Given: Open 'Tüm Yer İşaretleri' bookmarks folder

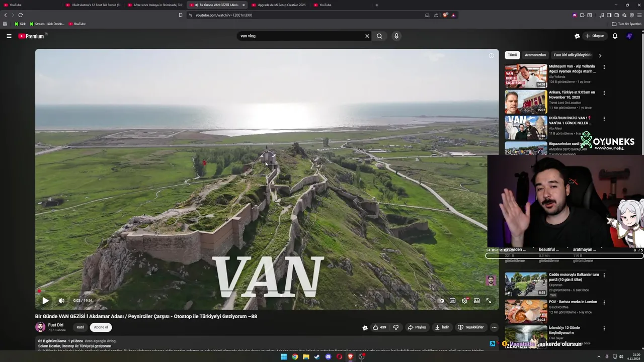Looking at the screenshot, I should coord(627,24).
